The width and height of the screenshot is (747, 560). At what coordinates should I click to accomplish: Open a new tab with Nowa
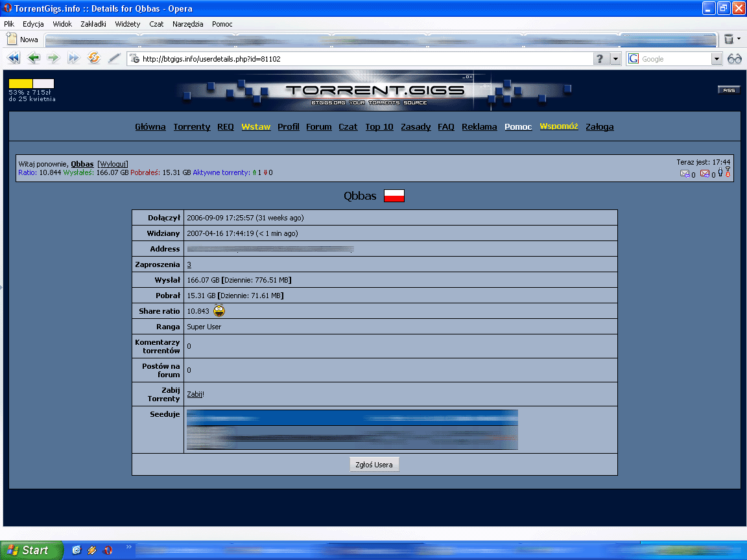point(23,39)
